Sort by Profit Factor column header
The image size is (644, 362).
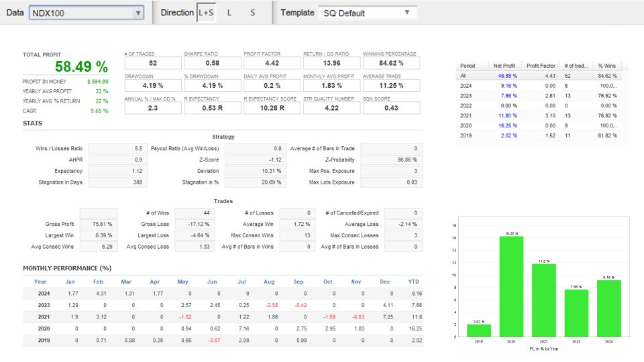click(541, 66)
